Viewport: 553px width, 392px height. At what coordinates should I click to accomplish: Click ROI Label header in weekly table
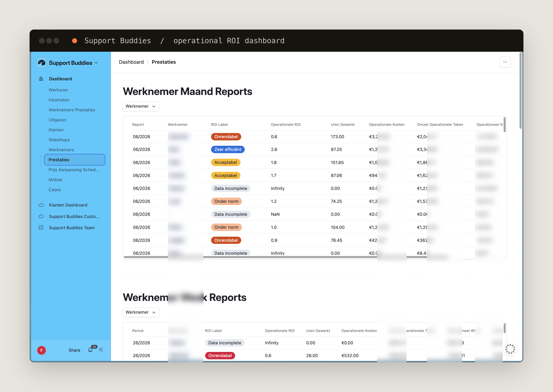click(213, 331)
